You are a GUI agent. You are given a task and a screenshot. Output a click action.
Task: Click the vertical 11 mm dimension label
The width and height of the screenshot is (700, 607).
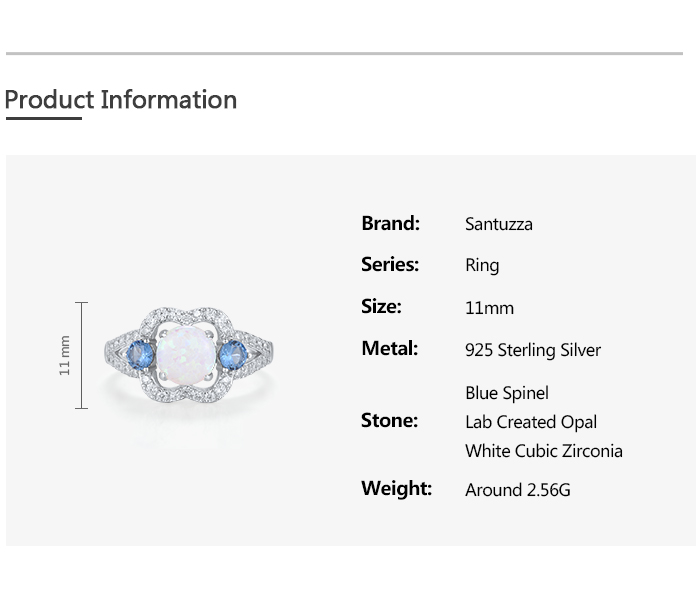coord(66,355)
